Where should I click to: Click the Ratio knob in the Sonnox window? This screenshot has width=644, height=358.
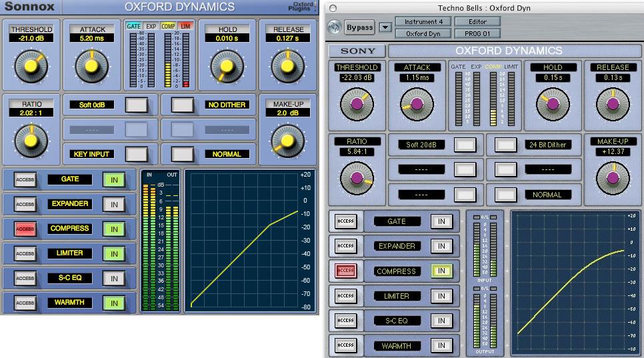[x=31, y=141]
